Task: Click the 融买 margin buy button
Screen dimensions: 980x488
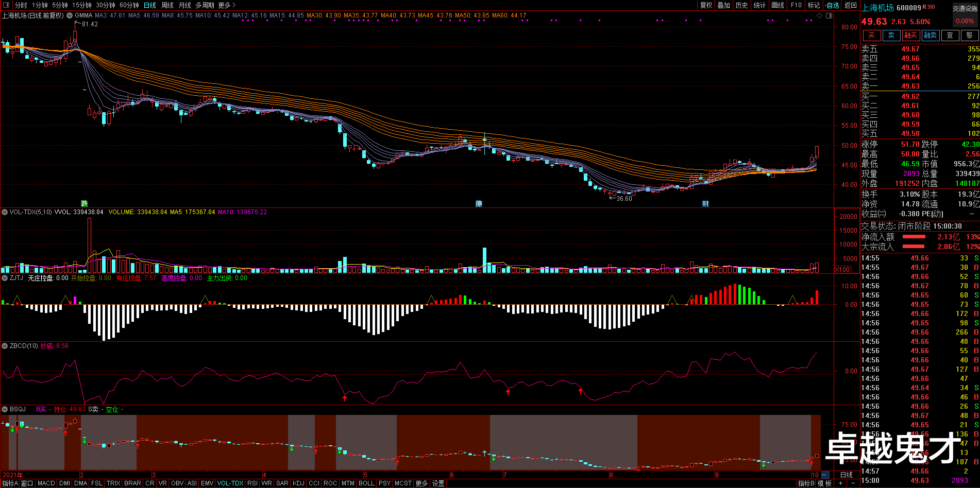Action: click(910, 35)
